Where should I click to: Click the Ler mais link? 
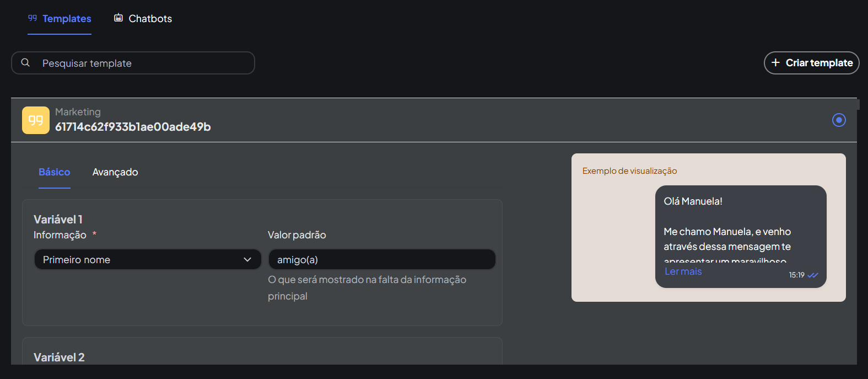[683, 271]
